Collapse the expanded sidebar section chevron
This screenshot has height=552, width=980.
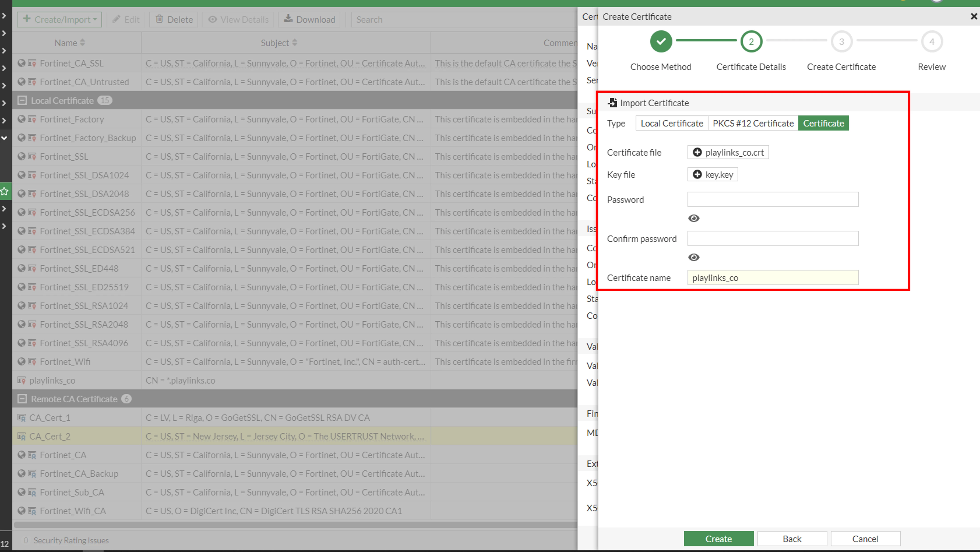tap(4, 138)
